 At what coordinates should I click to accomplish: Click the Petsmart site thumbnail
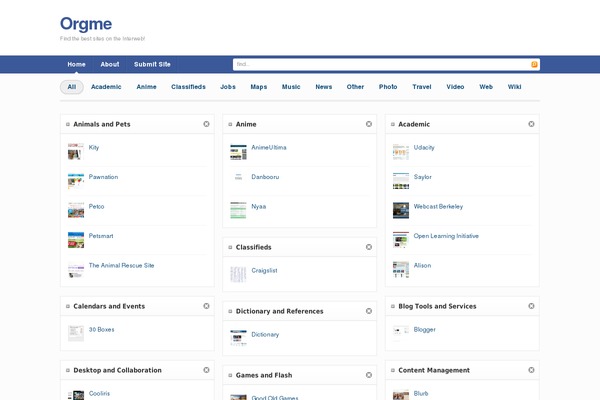point(76,240)
